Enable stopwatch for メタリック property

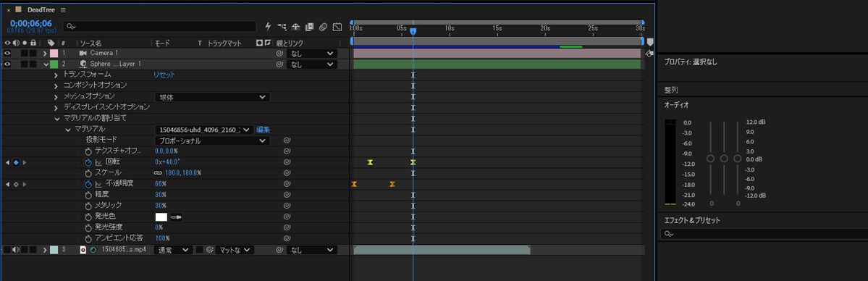pyautogui.click(x=88, y=206)
